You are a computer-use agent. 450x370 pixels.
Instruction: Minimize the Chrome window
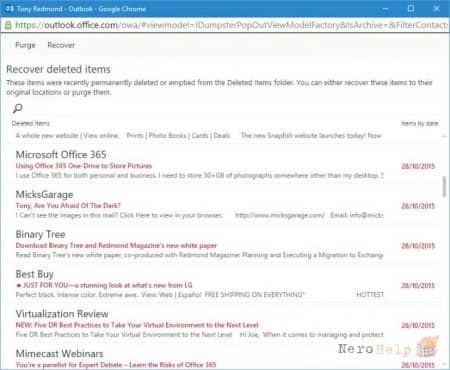pos(386,8)
